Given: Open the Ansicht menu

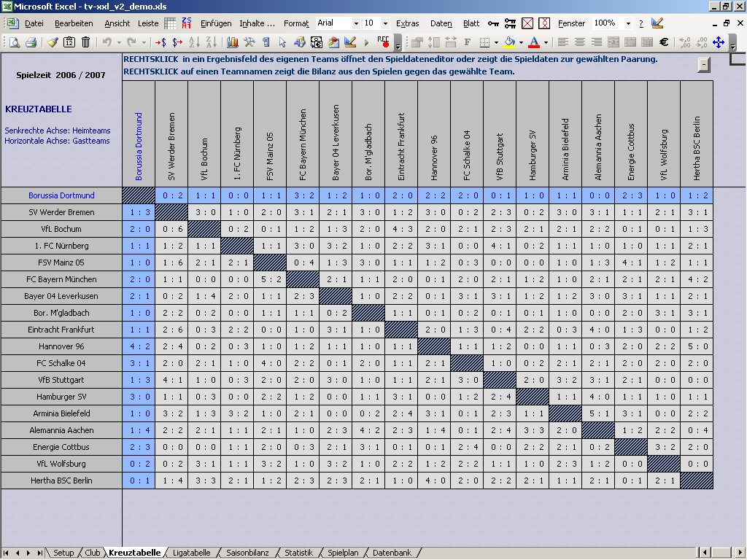Looking at the screenshot, I should click(x=117, y=23).
